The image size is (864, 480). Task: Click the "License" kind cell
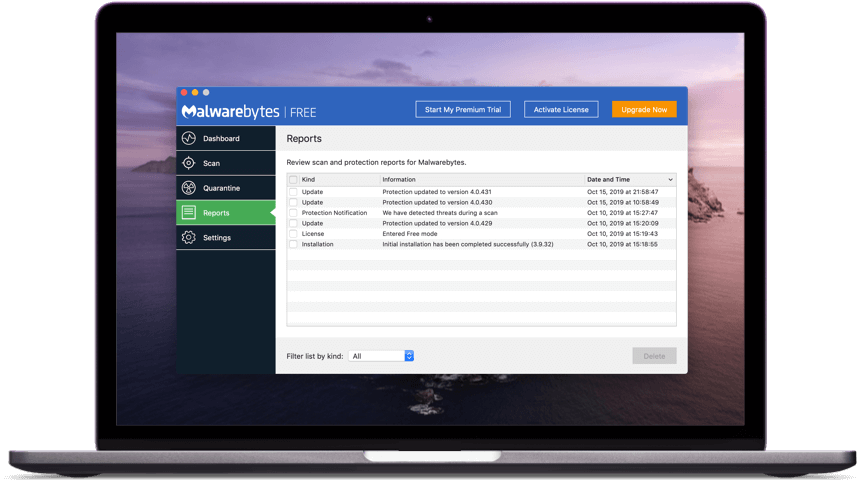(x=312, y=234)
